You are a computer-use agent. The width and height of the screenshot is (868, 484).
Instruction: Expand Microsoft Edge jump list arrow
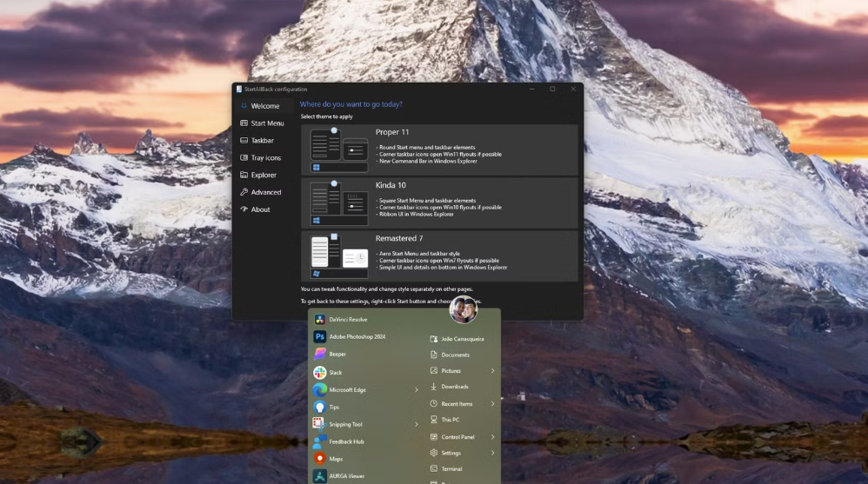[x=417, y=390]
